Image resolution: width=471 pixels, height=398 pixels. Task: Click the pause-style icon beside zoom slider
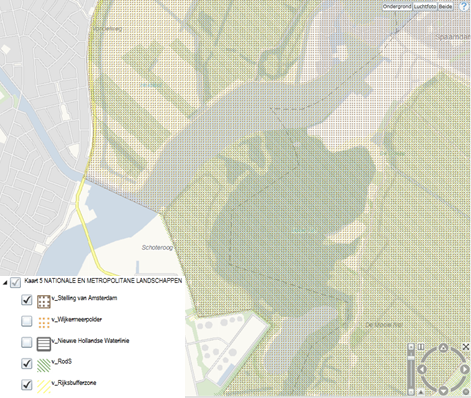[421, 347]
